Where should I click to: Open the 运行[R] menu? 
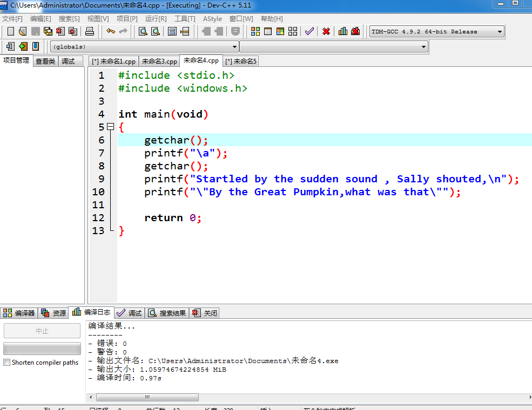(x=156, y=19)
